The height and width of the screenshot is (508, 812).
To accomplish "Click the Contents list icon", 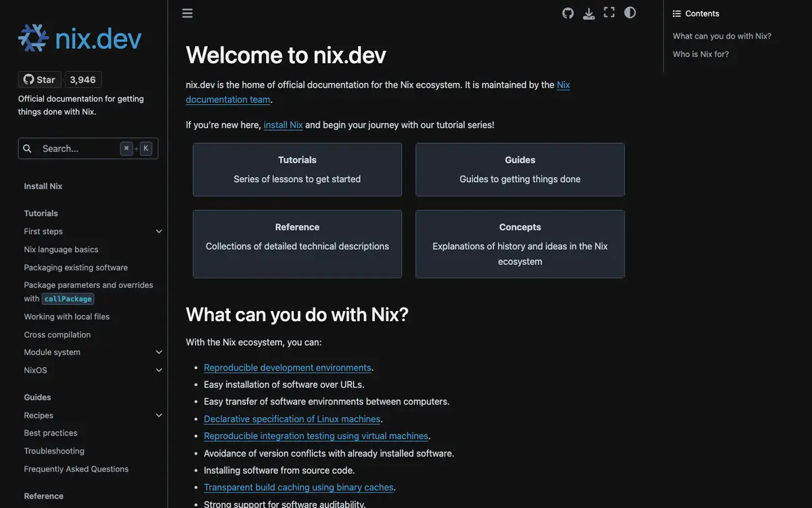I will click(677, 14).
